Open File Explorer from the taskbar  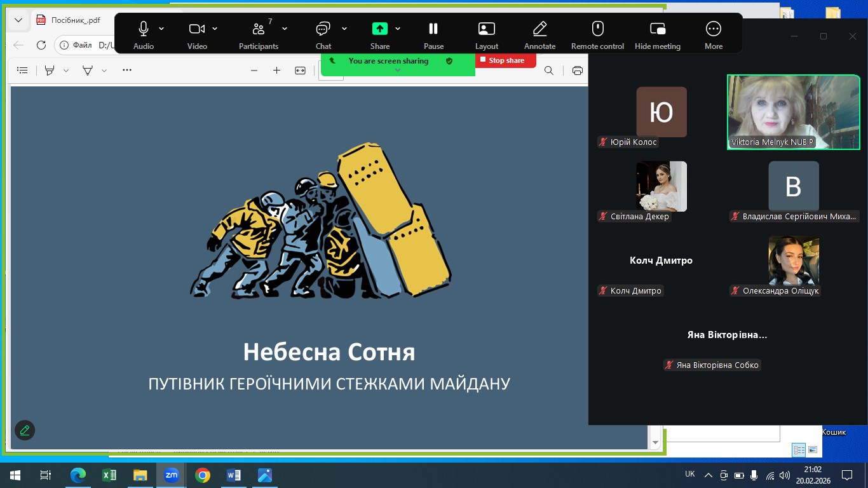pyautogui.click(x=140, y=475)
